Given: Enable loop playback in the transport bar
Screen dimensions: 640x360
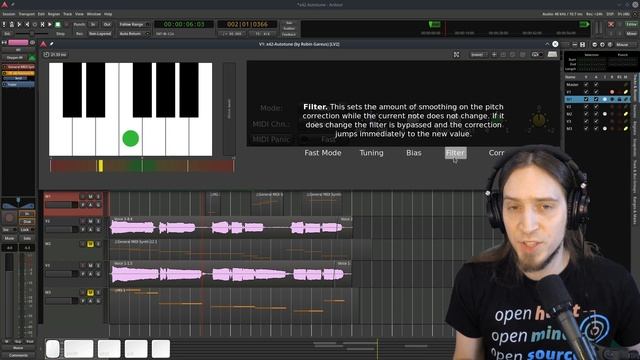Looking at the screenshot, I should 35,24.
